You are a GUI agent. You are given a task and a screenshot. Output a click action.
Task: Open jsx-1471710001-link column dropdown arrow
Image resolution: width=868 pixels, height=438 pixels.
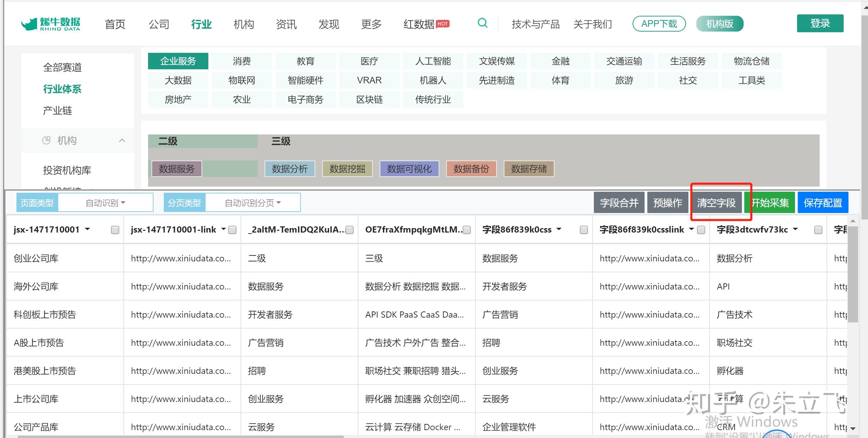point(223,229)
